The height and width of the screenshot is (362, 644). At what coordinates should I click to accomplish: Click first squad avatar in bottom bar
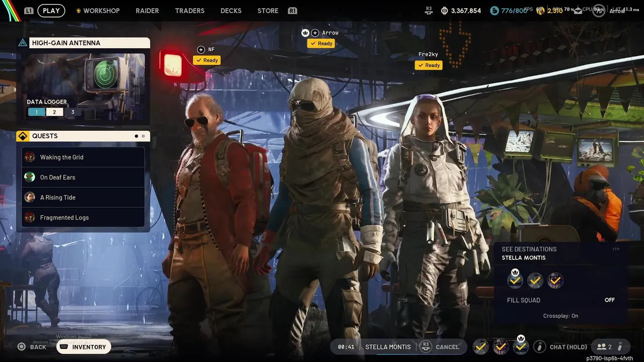(x=481, y=346)
